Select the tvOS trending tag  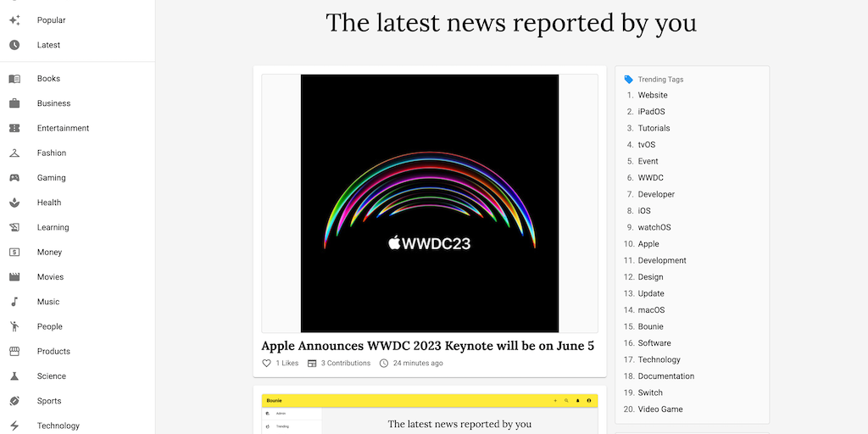coord(647,144)
